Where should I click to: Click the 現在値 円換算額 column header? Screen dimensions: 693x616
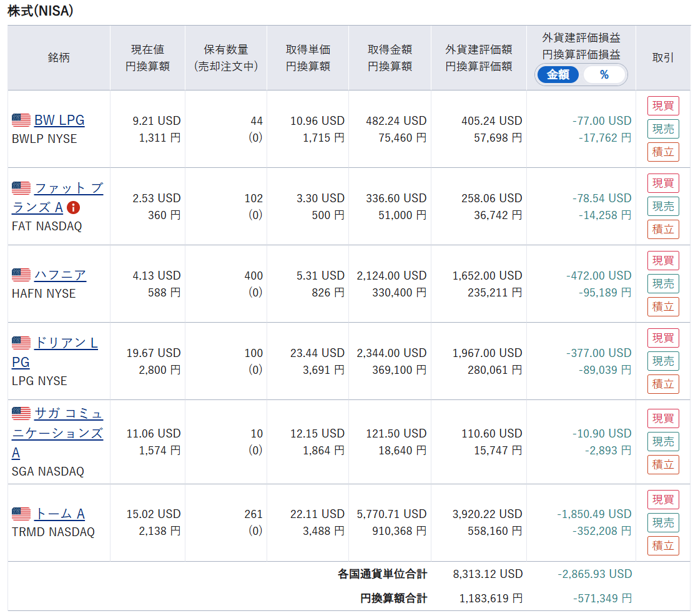click(147, 58)
